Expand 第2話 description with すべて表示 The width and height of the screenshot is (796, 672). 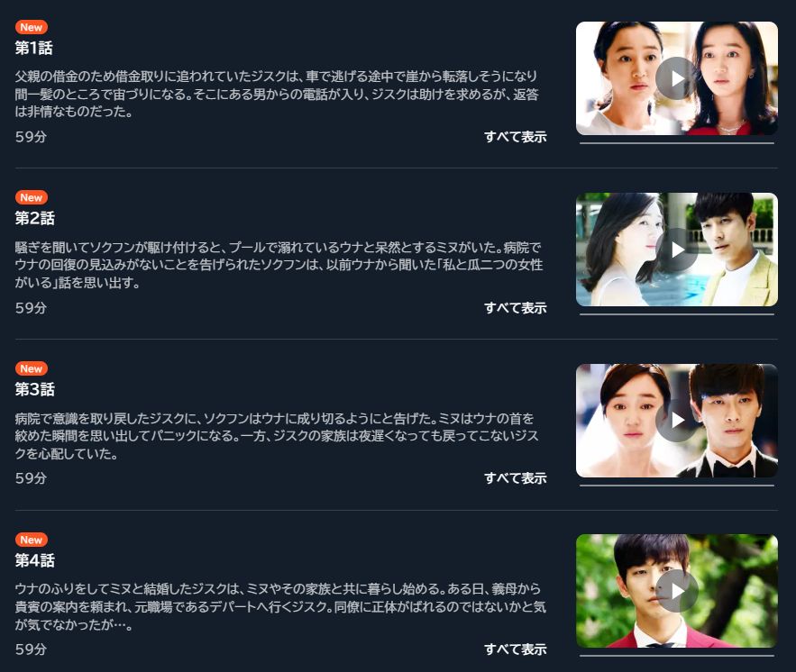tap(516, 308)
